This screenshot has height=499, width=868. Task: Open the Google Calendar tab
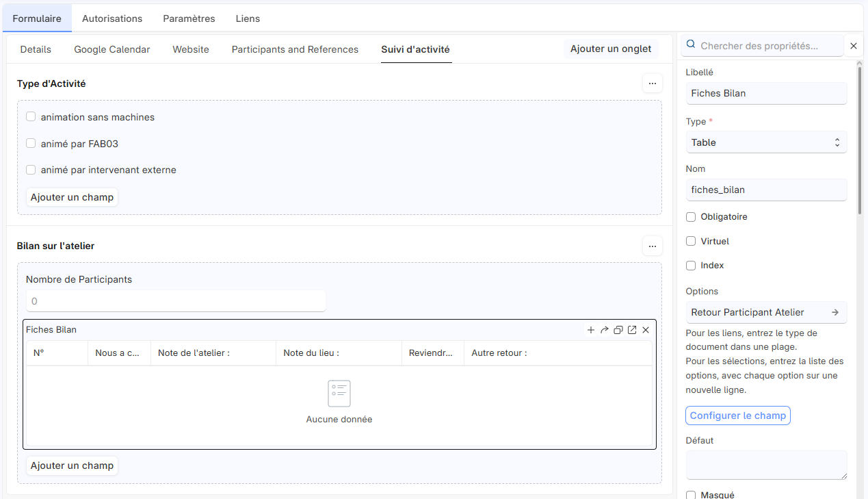112,49
